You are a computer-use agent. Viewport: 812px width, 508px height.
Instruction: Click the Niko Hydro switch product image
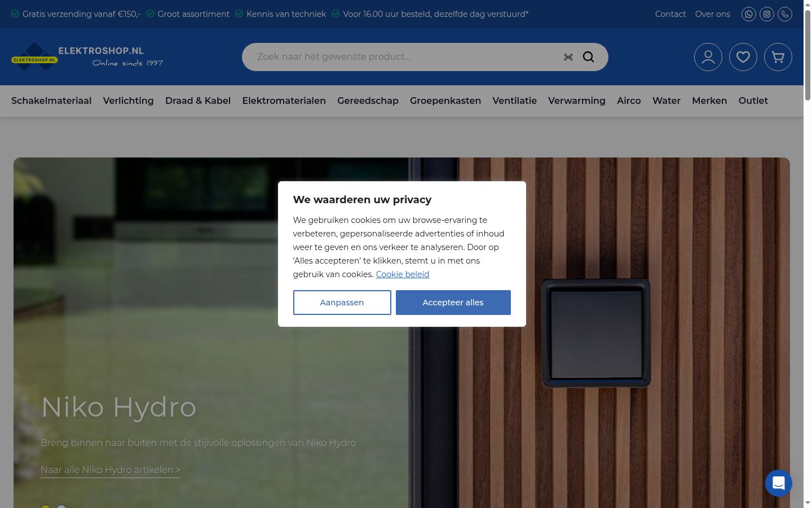point(596,333)
